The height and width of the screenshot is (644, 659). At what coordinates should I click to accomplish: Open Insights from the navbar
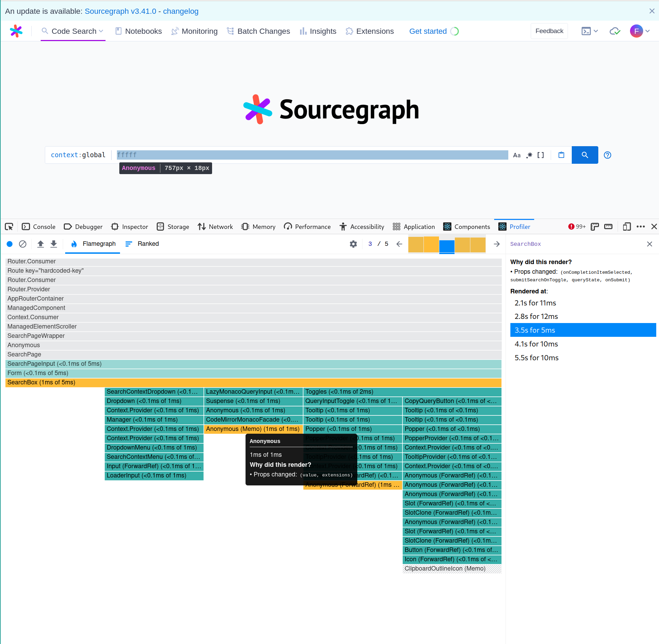[318, 31]
